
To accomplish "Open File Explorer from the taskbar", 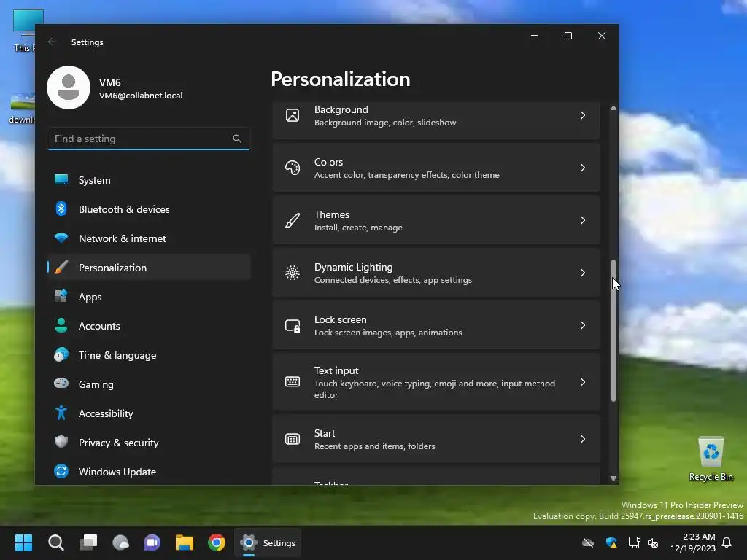I will coord(185,542).
